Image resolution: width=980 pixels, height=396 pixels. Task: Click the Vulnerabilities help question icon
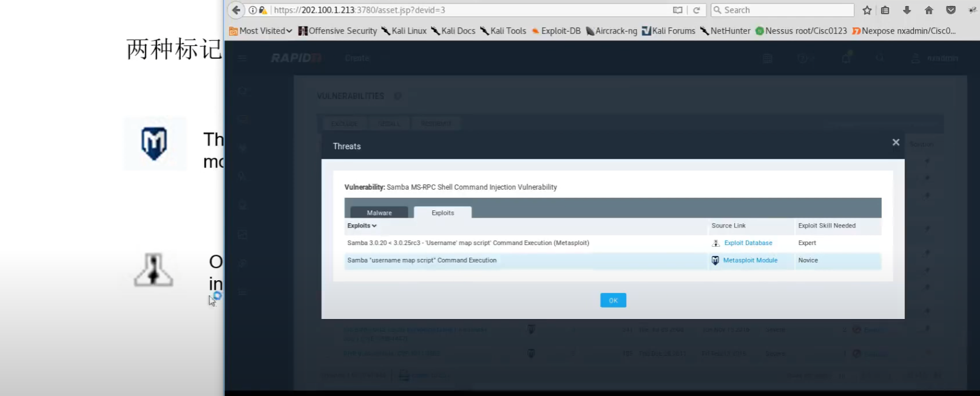click(x=397, y=96)
